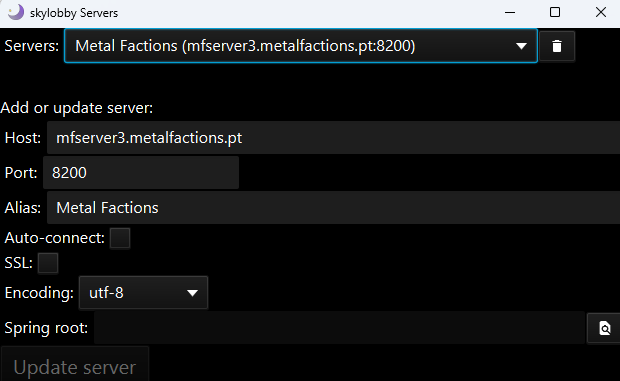620x381 pixels.
Task: Click into the Alias field Metal Factions
Action: (x=333, y=208)
